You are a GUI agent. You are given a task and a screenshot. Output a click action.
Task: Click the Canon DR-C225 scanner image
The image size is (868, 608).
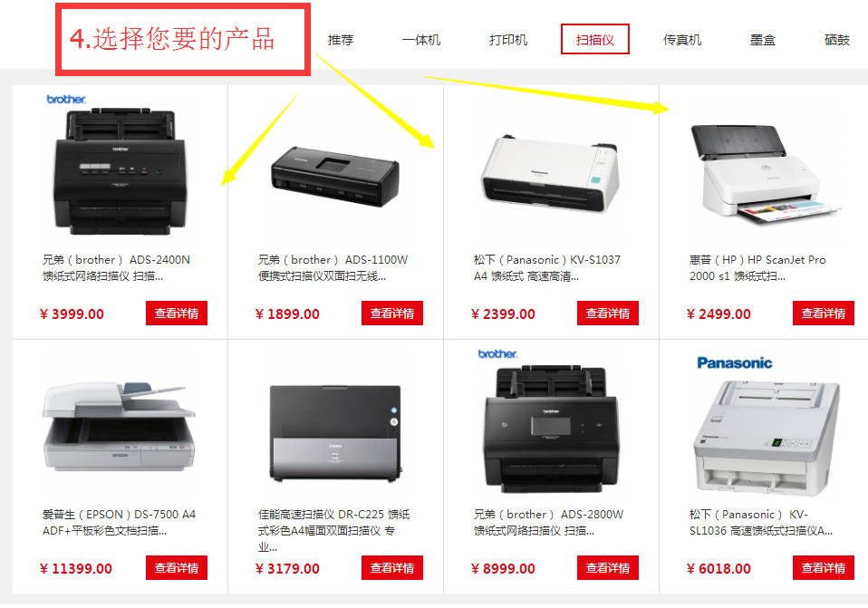pos(335,433)
